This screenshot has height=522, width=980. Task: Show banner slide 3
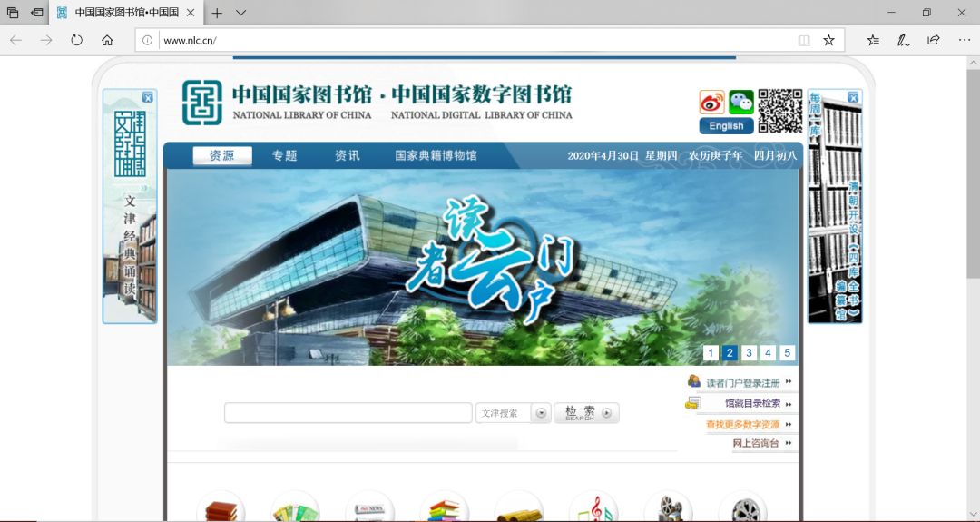click(749, 352)
